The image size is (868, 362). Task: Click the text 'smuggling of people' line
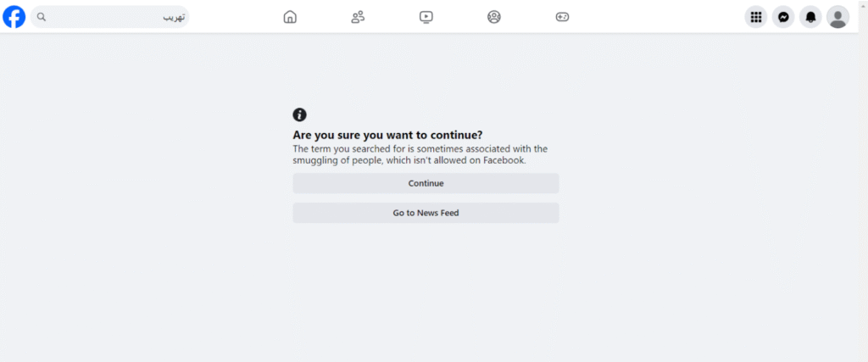(409, 160)
